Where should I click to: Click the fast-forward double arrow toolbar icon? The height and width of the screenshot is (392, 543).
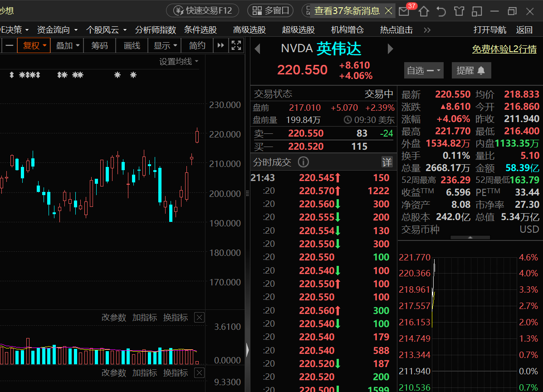pos(220,45)
